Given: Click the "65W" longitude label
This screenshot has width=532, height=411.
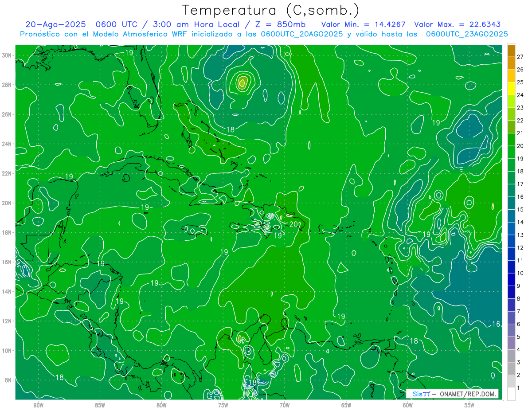Looking at the screenshot, I should point(346,405).
